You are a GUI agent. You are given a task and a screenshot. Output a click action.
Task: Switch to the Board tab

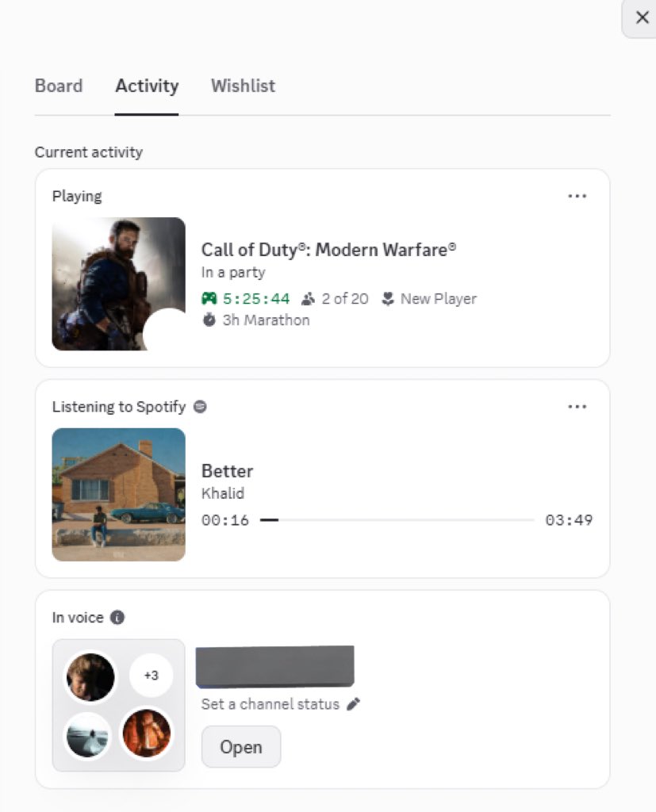[x=59, y=86]
